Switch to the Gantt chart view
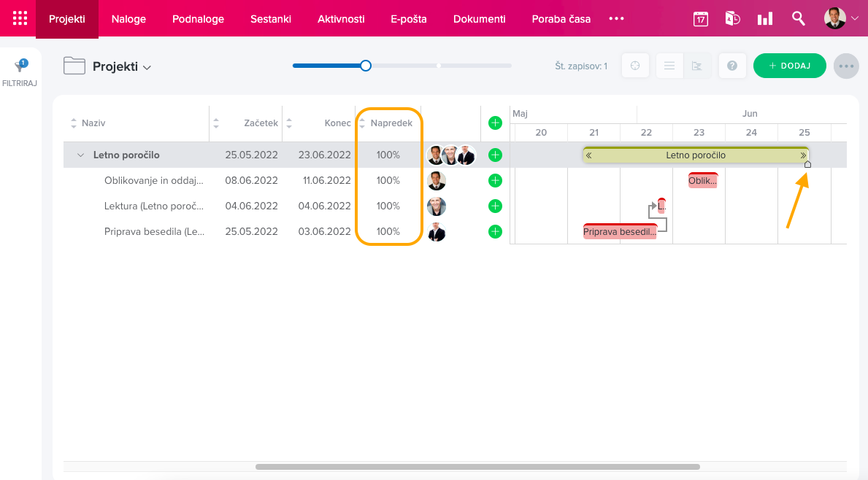Image resolution: width=868 pixels, height=480 pixels. (697, 66)
